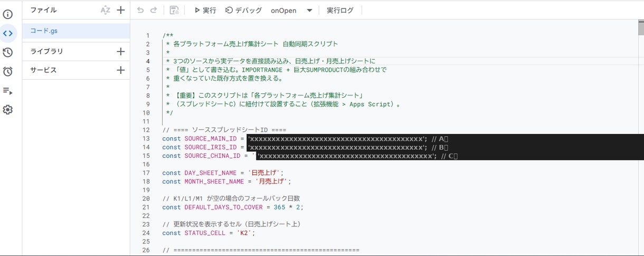Click the 'K2' string value
The width and height of the screenshot is (644, 256).
245,233
